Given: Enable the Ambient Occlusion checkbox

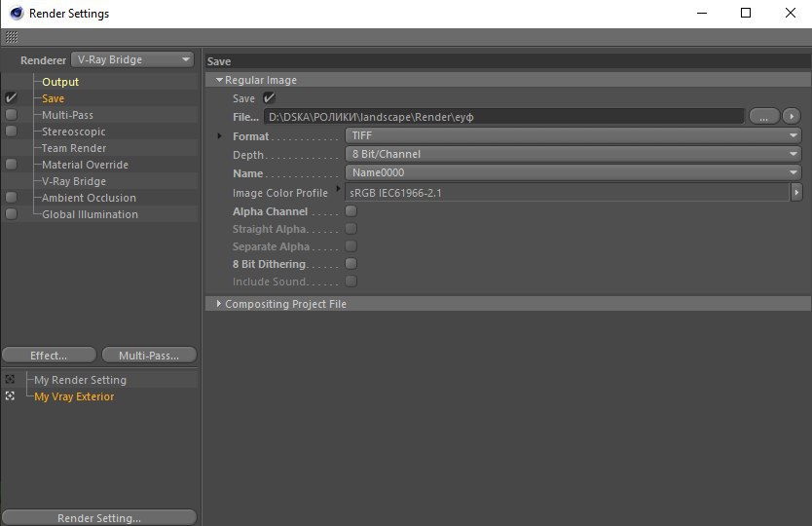Looking at the screenshot, I should [x=11, y=197].
